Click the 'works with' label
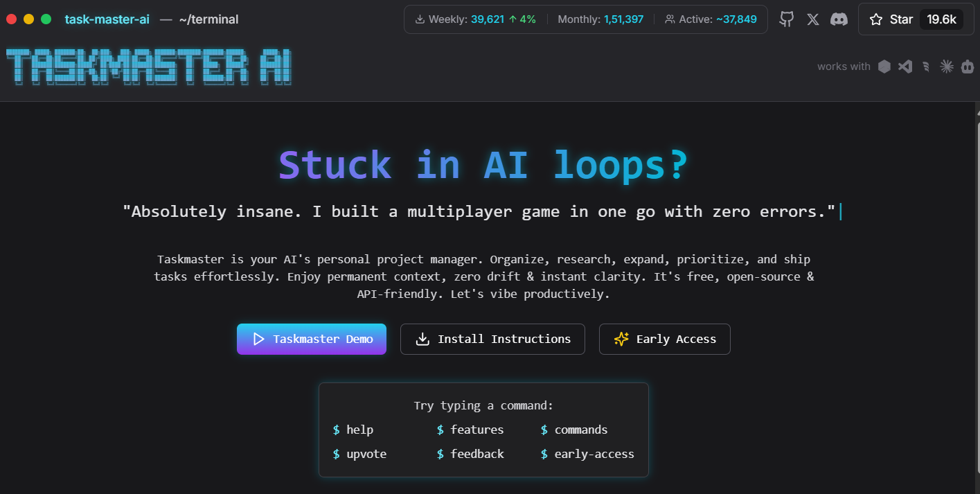This screenshot has width=980, height=494. [x=844, y=67]
